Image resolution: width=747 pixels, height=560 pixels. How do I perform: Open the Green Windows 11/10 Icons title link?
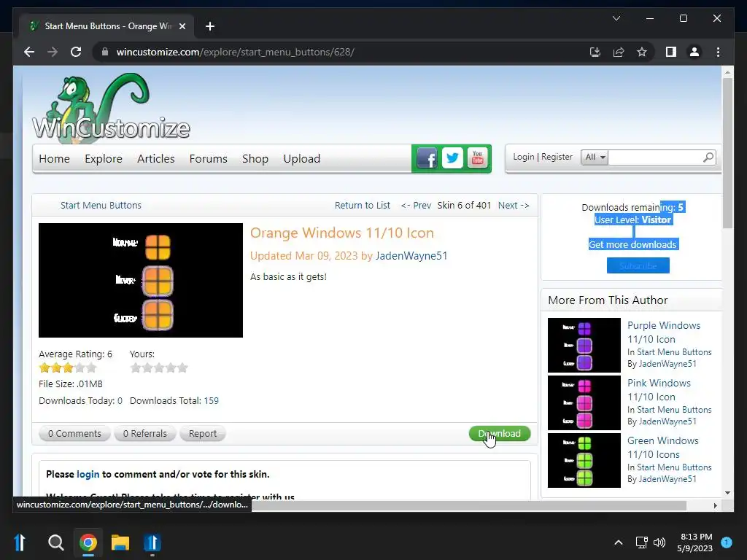[662, 448]
